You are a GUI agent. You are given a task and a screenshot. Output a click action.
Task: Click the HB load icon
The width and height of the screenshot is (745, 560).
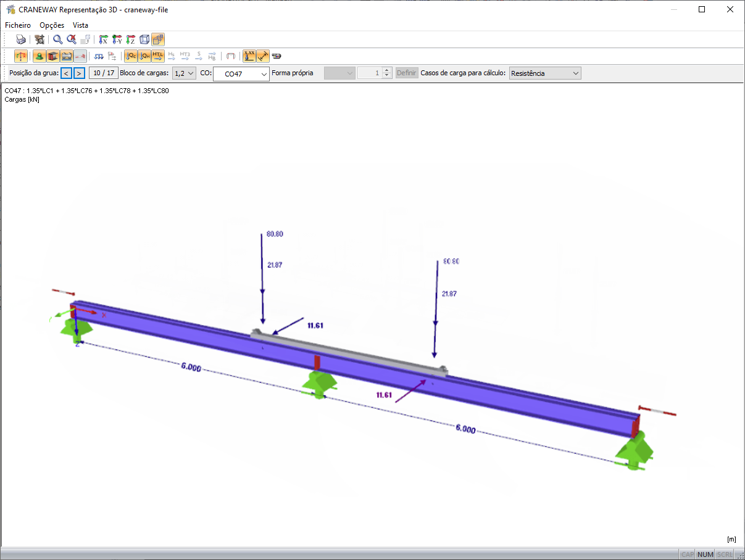click(x=212, y=56)
